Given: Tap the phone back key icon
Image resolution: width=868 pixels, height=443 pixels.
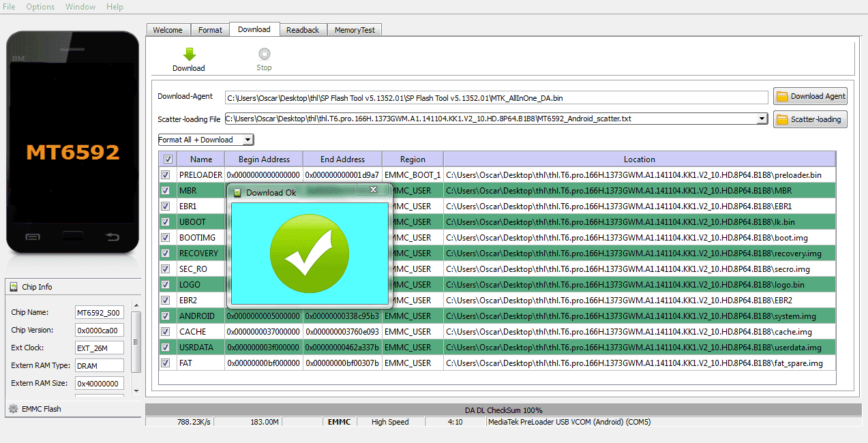Looking at the screenshot, I should pyautogui.click(x=112, y=236).
